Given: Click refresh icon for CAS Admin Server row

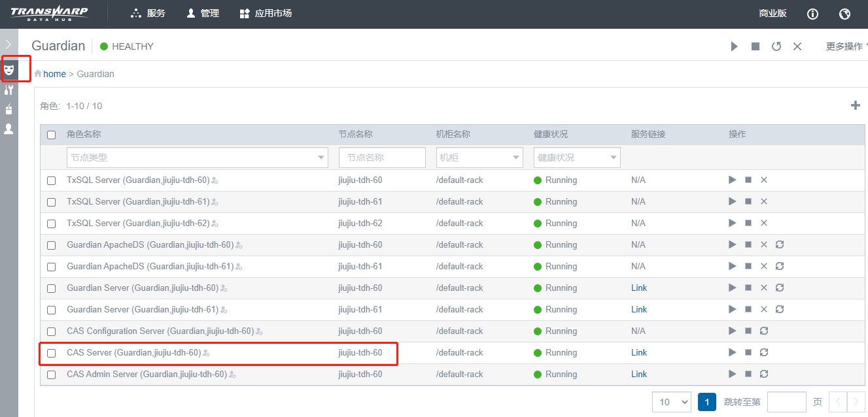Looking at the screenshot, I should click(764, 374).
